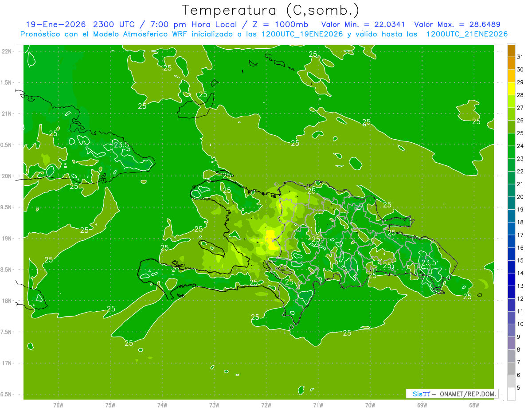Select the "Z = 1000mb" level text
532x411 pixels.
280,24
